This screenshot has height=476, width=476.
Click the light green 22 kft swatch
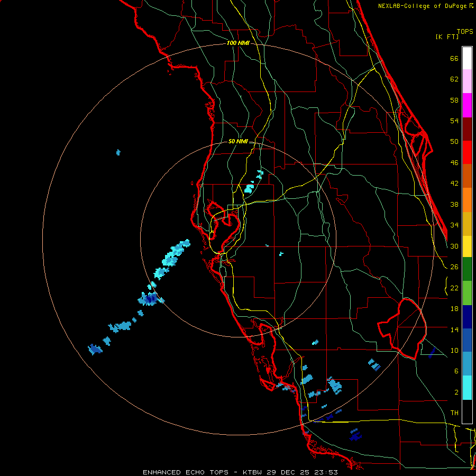coord(467,293)
